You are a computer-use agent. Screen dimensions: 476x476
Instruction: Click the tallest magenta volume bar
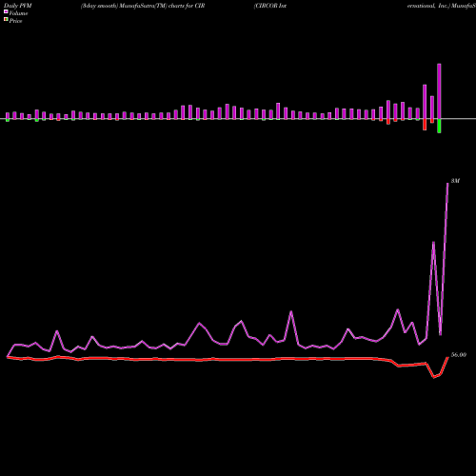coord(439,91)
